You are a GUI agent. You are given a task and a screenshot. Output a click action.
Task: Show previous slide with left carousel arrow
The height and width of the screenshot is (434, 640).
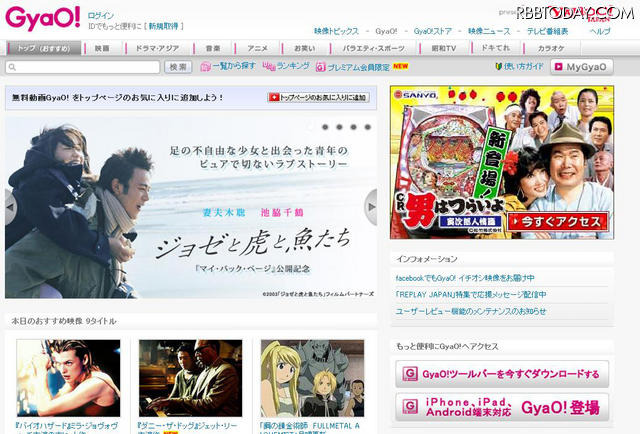pos(11,207)
